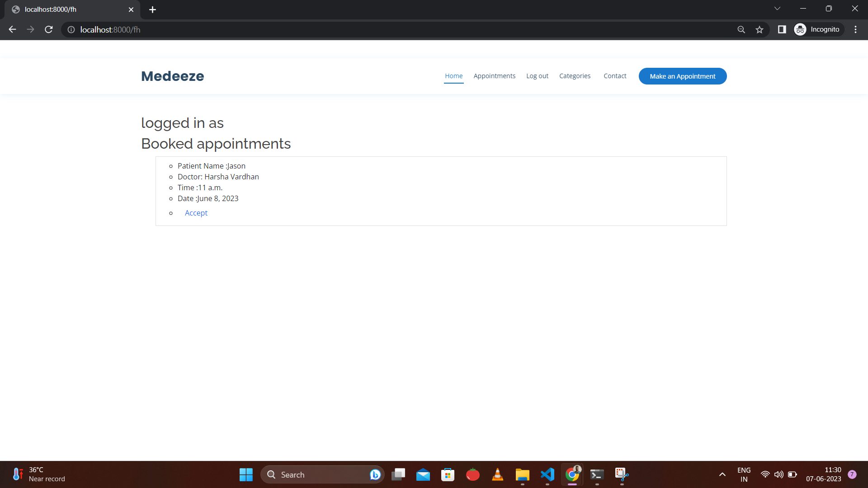This screenshot has width=868, height=488.
Task: Click the Contact nav icon
Action: click(615, 75)
